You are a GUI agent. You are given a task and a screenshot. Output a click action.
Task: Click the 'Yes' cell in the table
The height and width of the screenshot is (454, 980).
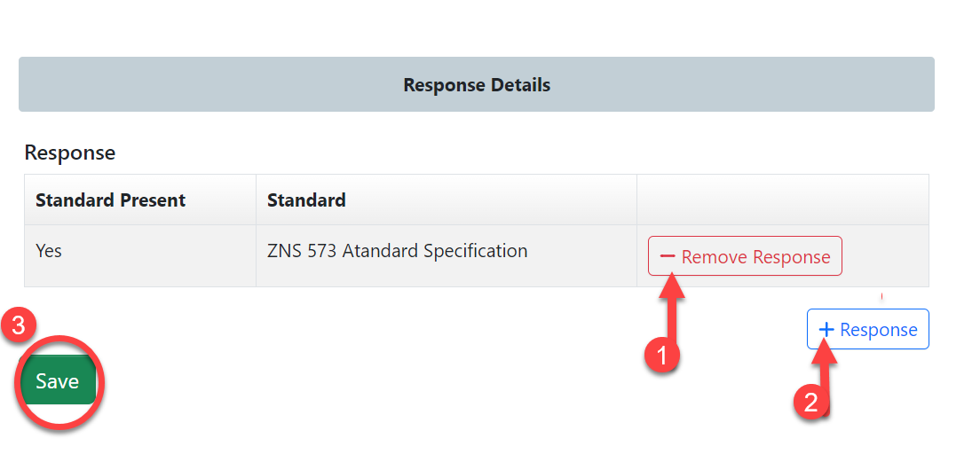pyautogui.click(x=49, y=251)
